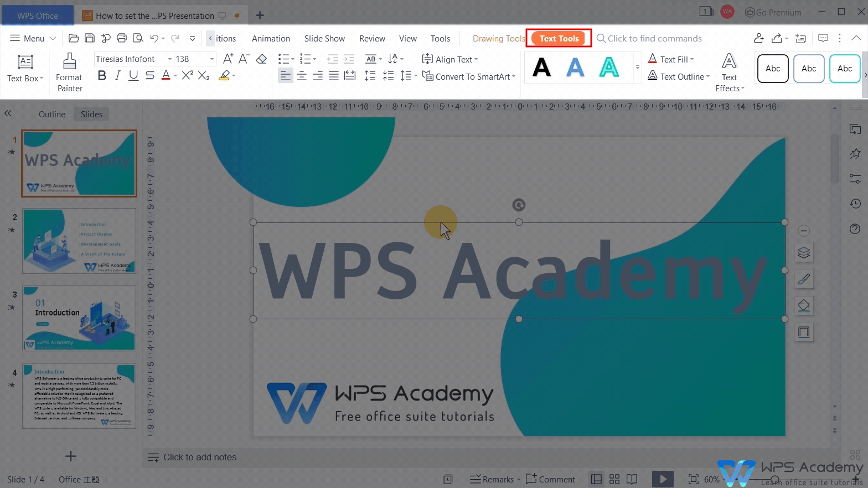868x488 pixels.
Task: Select slide 2 thumbnail
Action: coord(79,241)
